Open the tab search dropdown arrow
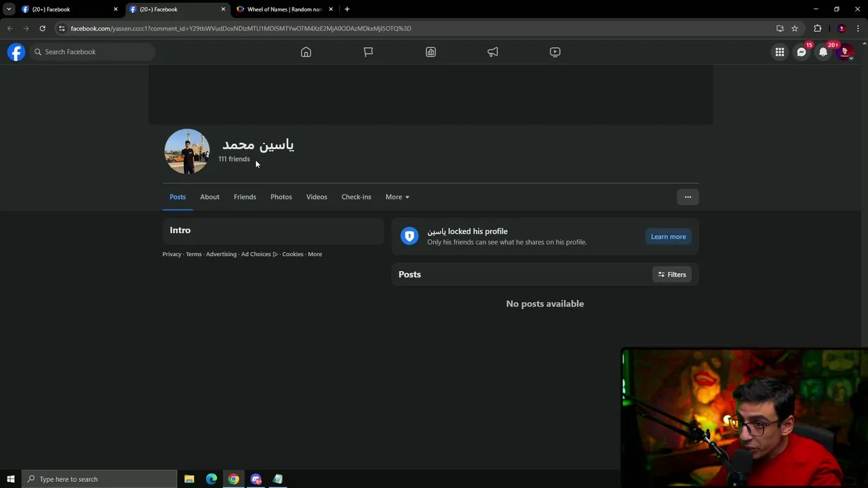 click(9, 9)
